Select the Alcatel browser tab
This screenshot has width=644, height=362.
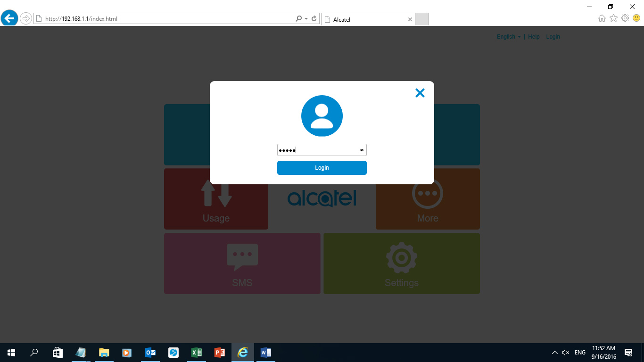point(368,19)
